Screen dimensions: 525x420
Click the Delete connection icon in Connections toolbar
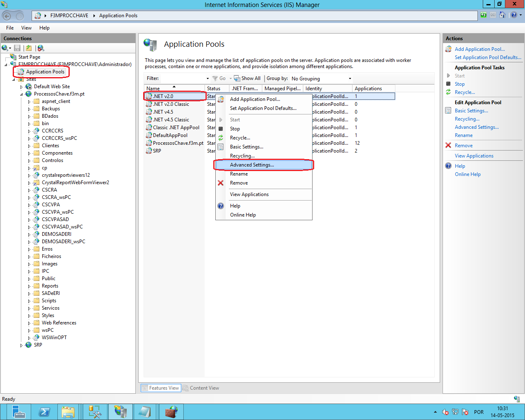click(41, 48)
